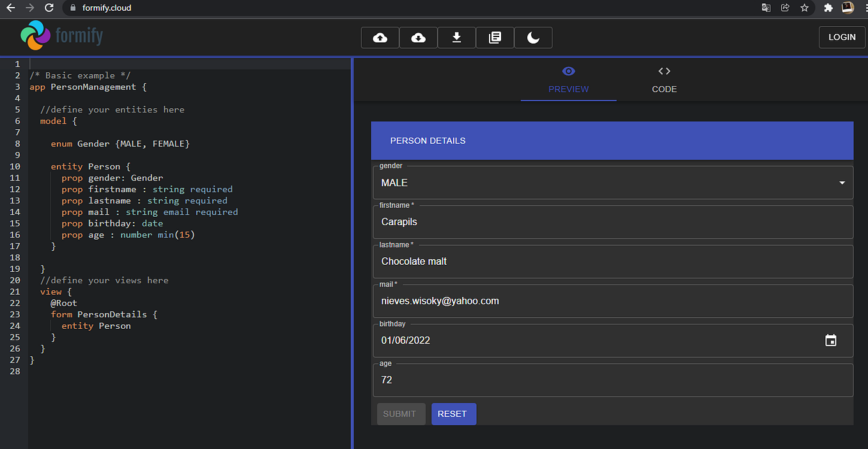The height and width of the screenshot is (449, 868).
Task: Click the cloud download toolbar icon
Action: point(418,38)
